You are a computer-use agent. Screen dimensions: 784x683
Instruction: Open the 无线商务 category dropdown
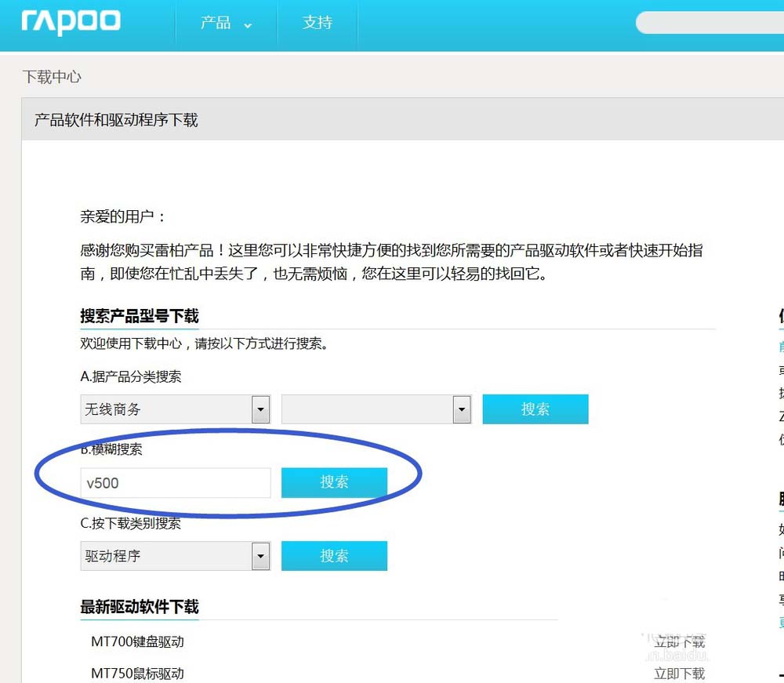[175, 409]
